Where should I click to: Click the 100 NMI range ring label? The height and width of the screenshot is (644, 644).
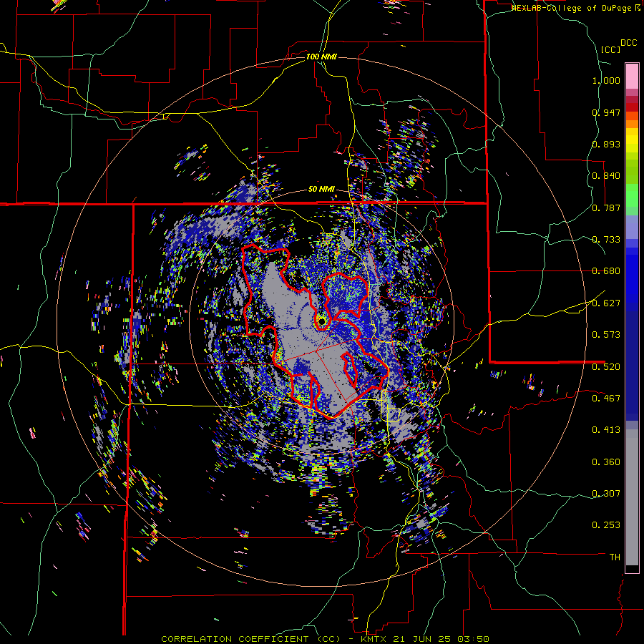(x=321, y=57)
